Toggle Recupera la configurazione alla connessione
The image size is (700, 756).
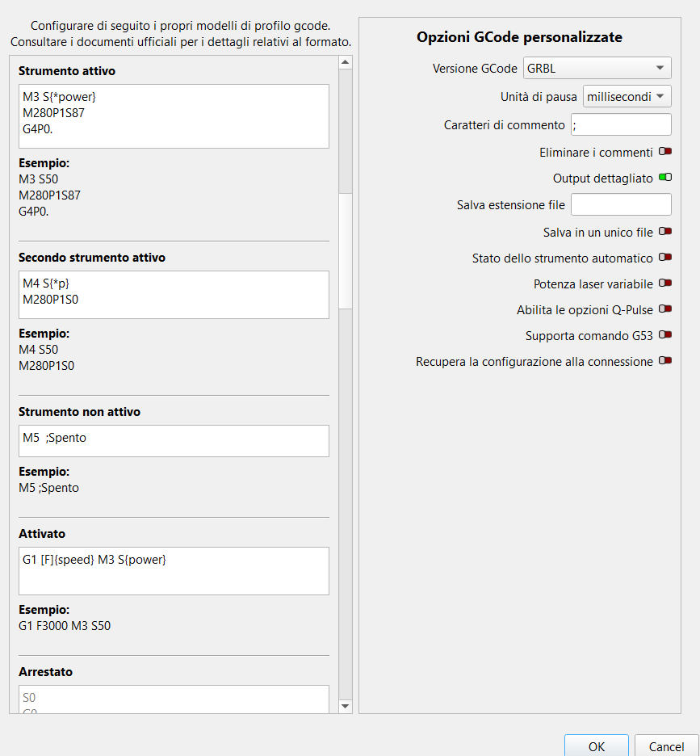(x=665, y=361)
